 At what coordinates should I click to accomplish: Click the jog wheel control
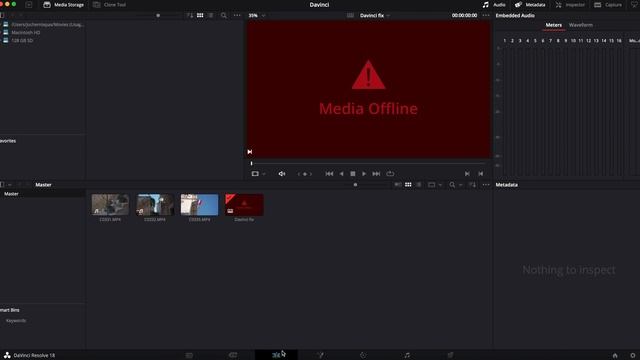coord(304,174)
